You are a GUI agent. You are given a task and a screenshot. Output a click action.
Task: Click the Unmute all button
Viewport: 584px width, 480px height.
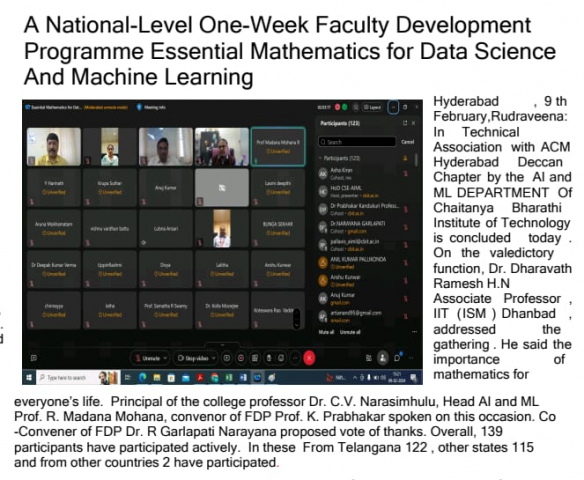[350, 332]
